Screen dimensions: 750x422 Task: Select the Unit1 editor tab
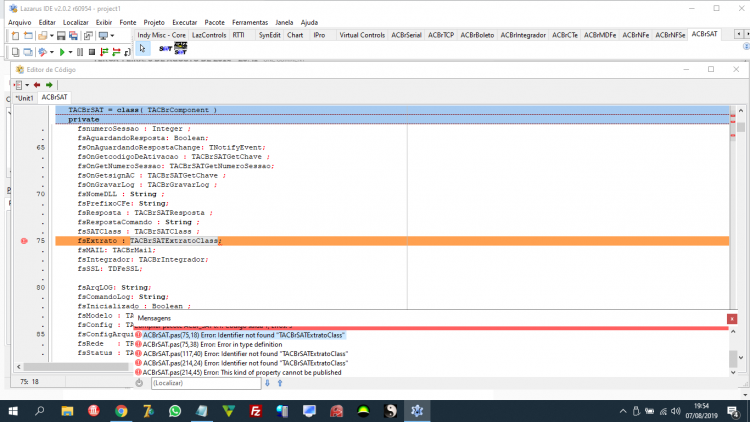[24, 98]
